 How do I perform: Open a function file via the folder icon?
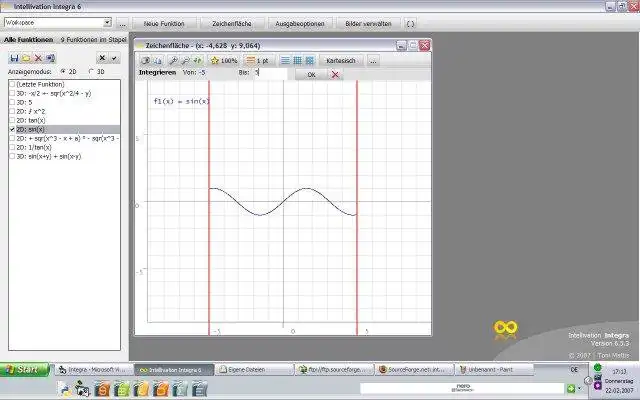coord(26,58)
